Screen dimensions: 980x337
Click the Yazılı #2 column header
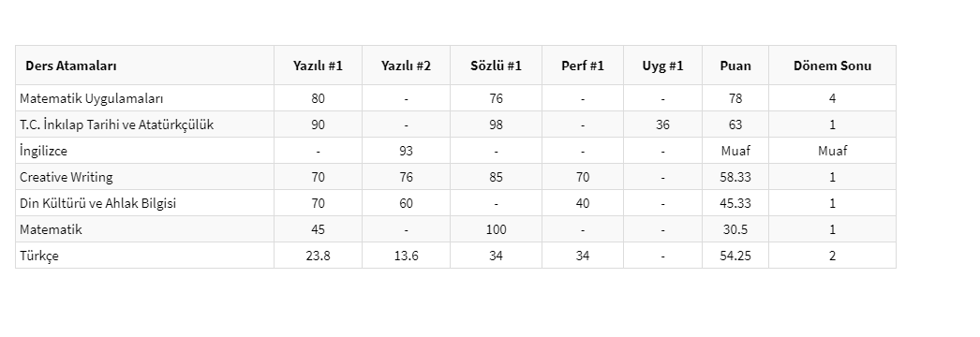coord(406,66)
